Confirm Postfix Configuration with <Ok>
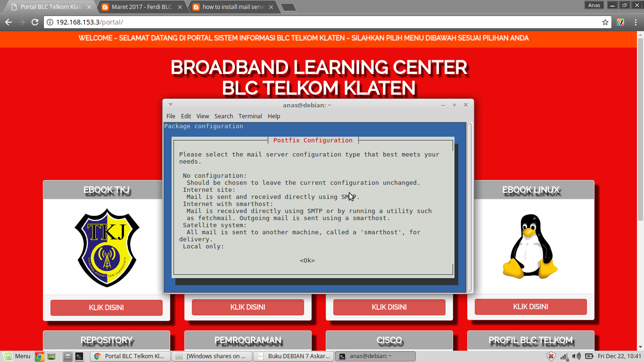Image resolution: width=644 pixels, height=362 pixels. pos(307,261)
